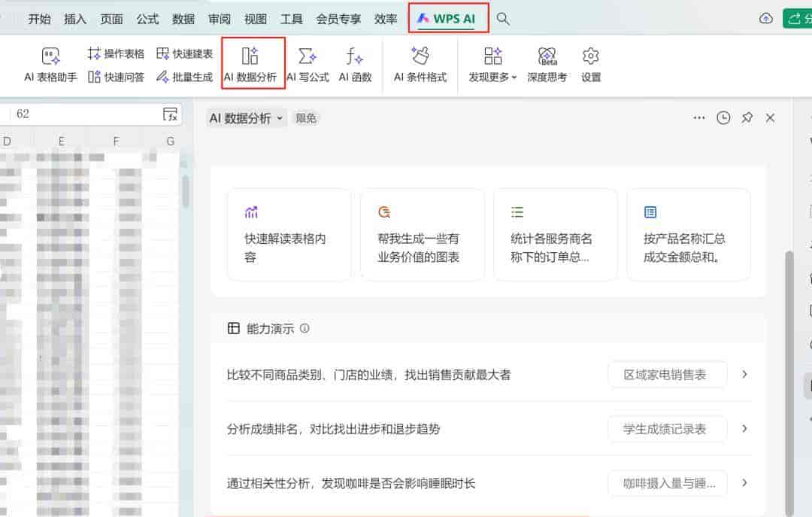Pin the AI 数据分析 panel

tap(747, 117)
